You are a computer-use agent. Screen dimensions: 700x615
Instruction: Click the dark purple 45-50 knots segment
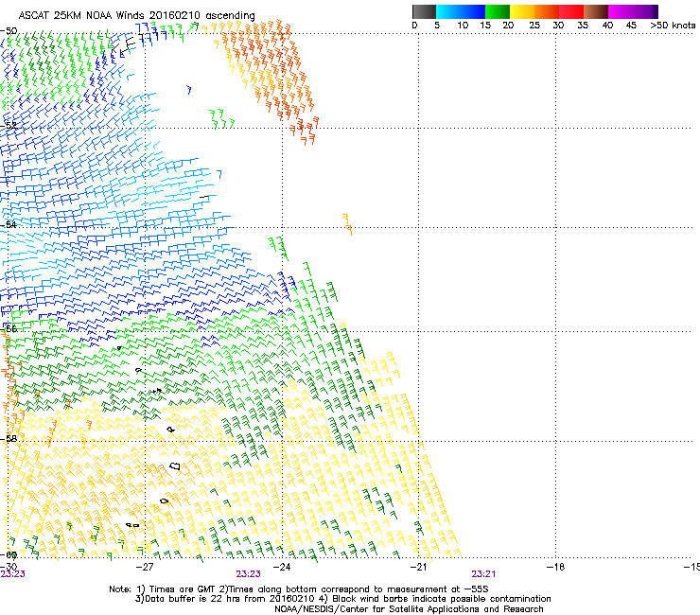click(645, 11)
